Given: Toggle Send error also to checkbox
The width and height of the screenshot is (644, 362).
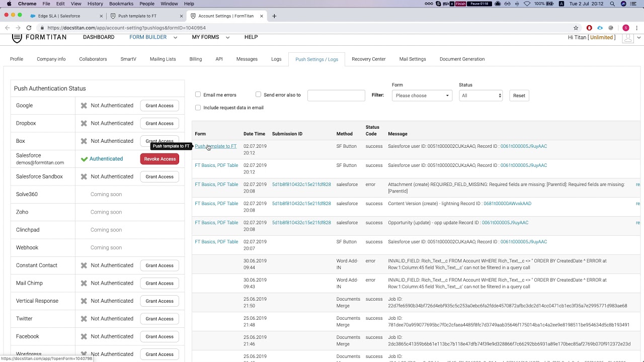Looking at the screenshot, I should [x=258, y=95].
